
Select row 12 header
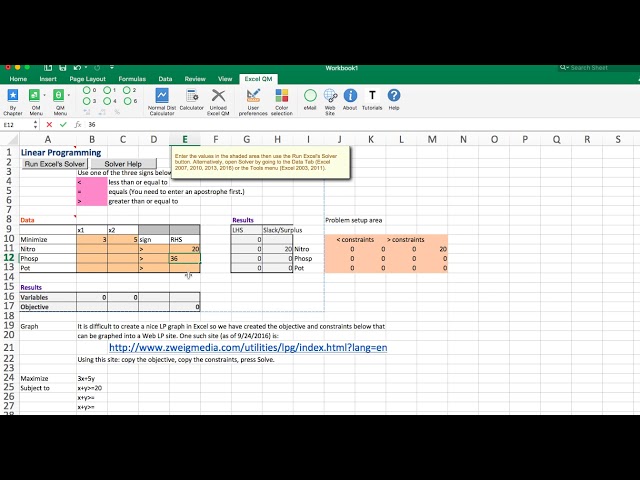9,258
